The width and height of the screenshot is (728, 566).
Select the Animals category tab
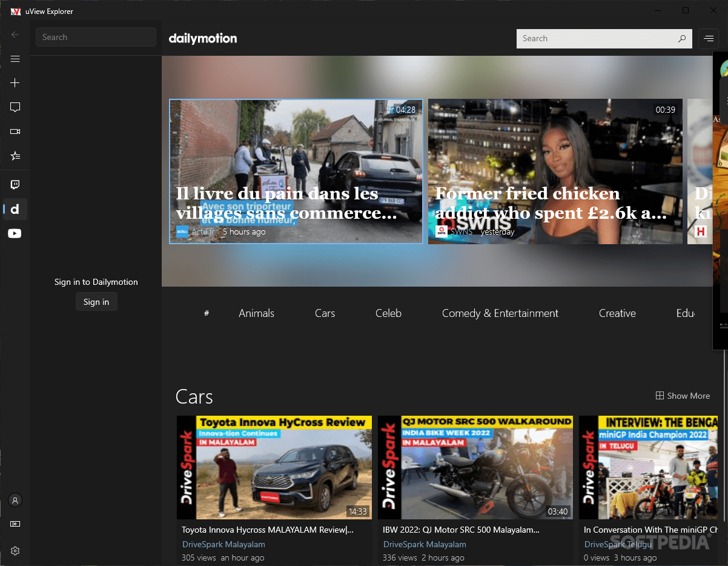(x=256, y=313)
